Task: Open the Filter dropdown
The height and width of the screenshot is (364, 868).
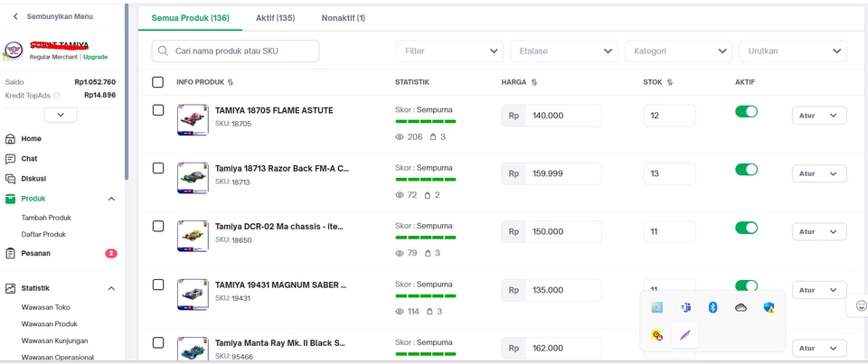Action: 449,51
